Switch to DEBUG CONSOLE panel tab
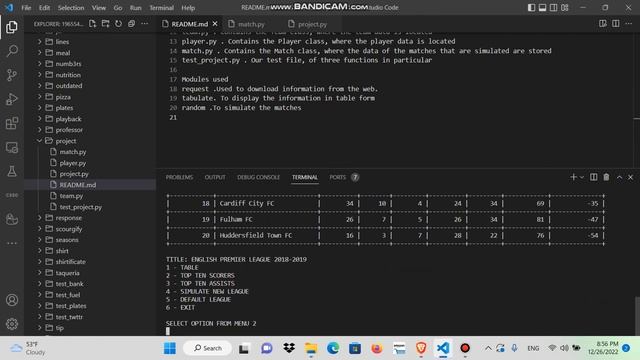The height and width of the screenshot is (360, 640). pos(258,177)
